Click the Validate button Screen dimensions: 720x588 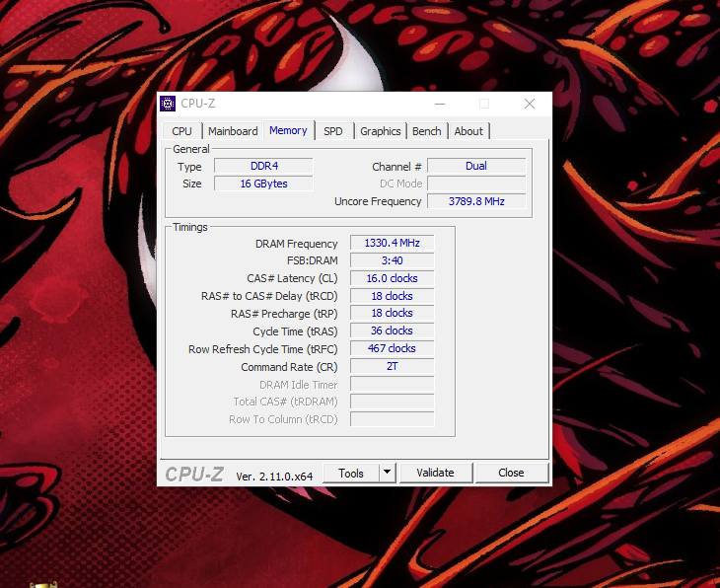435,473
